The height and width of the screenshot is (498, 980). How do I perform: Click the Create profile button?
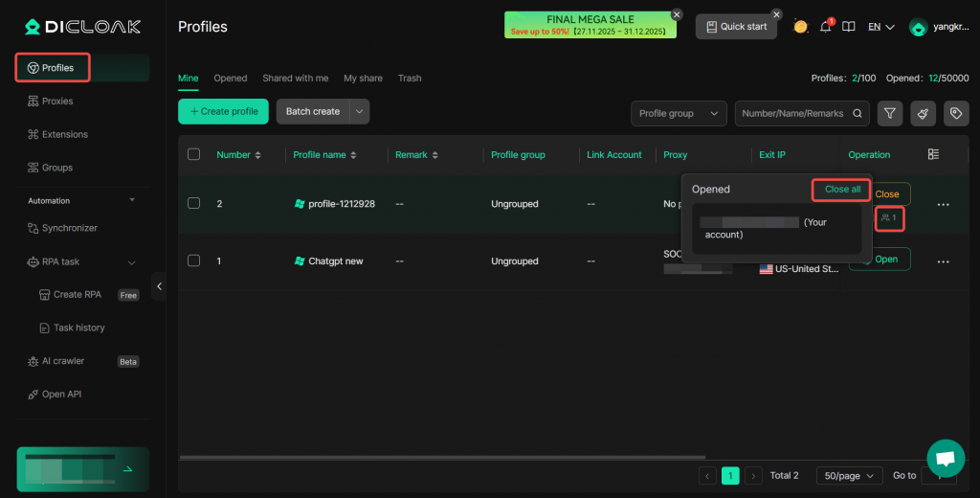coord(223,111)
